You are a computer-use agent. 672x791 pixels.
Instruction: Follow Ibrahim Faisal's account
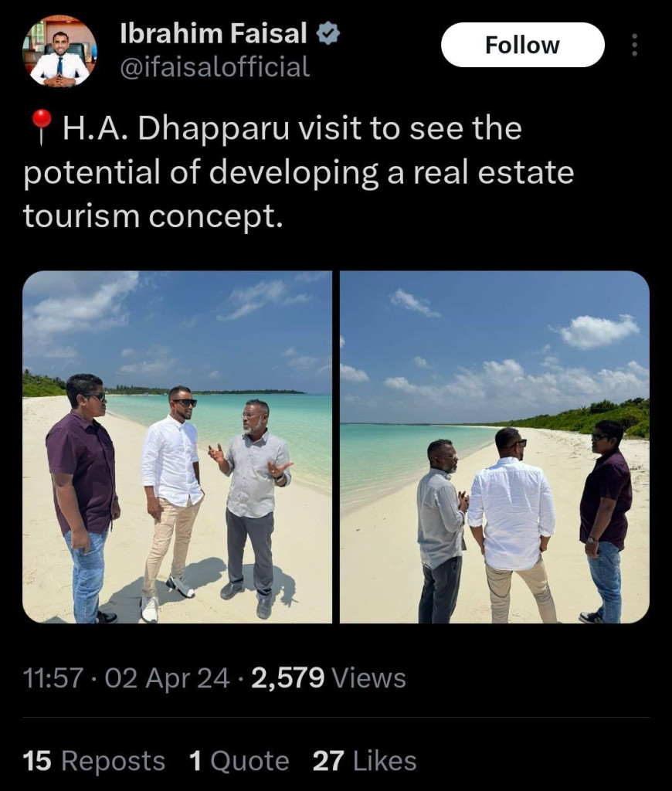[523, 45]
